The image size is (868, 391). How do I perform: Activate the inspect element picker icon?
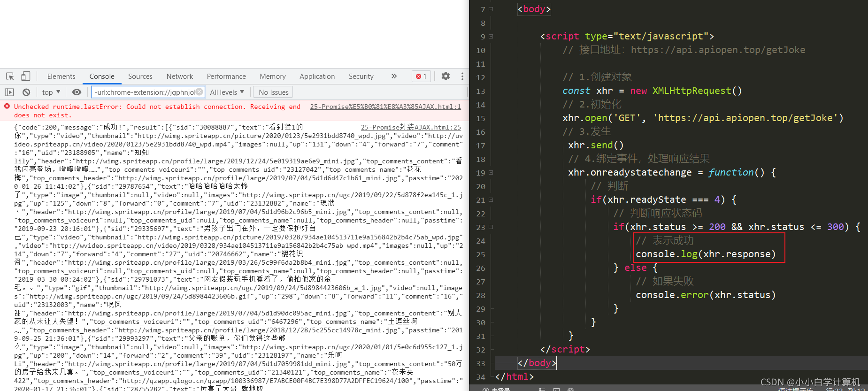point(10,76)
